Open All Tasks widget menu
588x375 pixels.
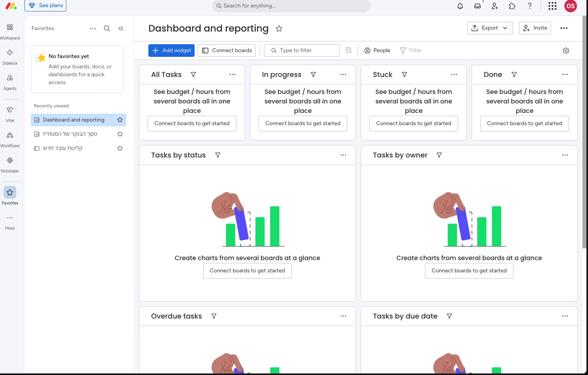232,75
